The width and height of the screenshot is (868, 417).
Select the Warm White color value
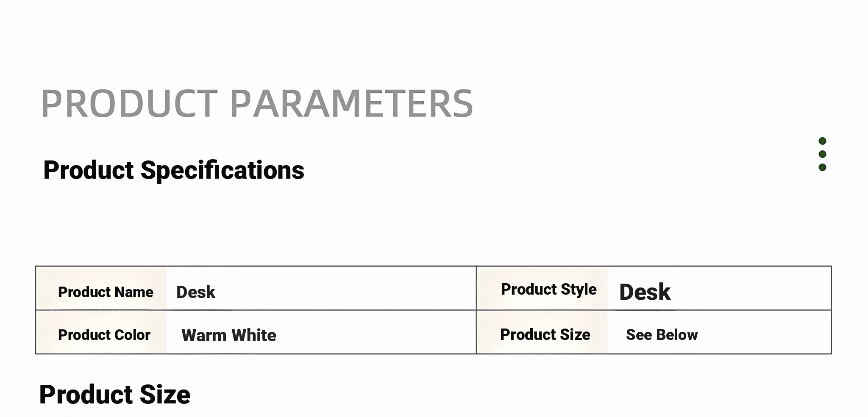229,335
